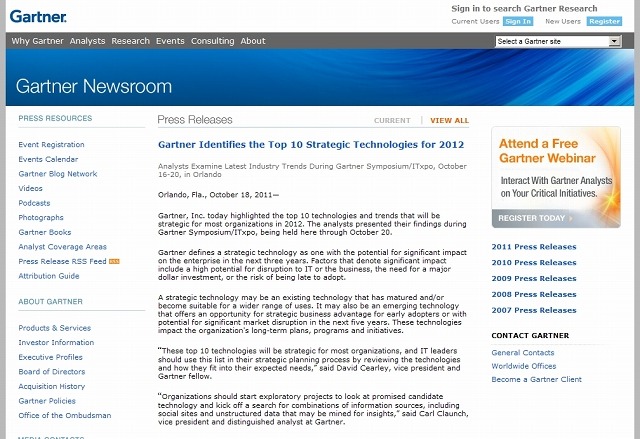Screen dimensions: 640x439
Task: Click the PRESS RESOURCES heading
Action: click(x=55, y=118)
